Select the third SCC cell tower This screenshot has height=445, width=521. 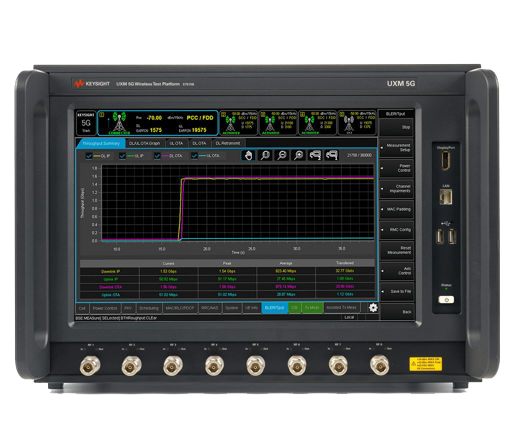[x=309, y=123]
